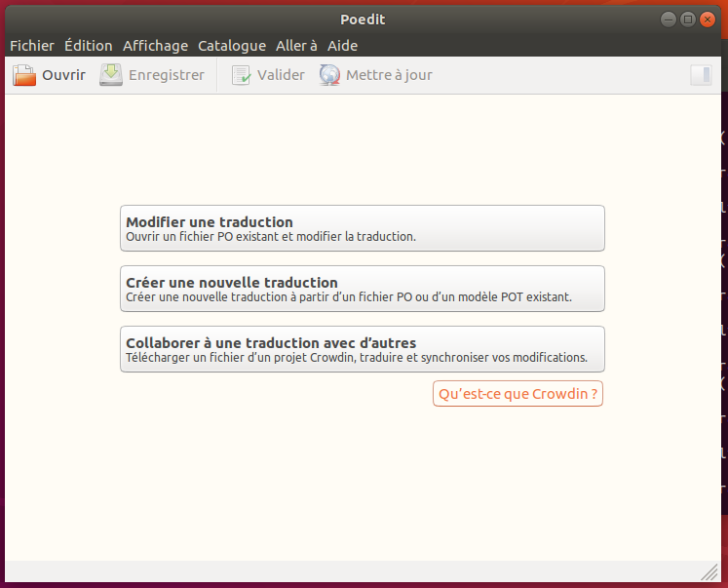This screenshot has height=588, width=728.
Task: Open the Affichage menu
Action: pyautogui.click(x=156, y=46)
